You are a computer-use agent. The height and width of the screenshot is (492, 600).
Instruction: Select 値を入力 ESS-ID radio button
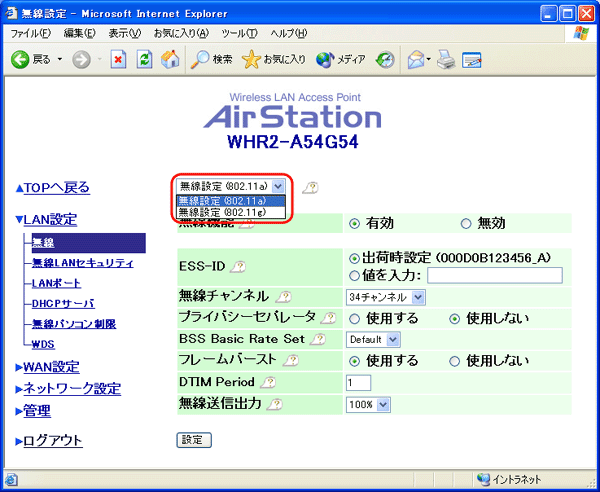(x=354, y=275)
